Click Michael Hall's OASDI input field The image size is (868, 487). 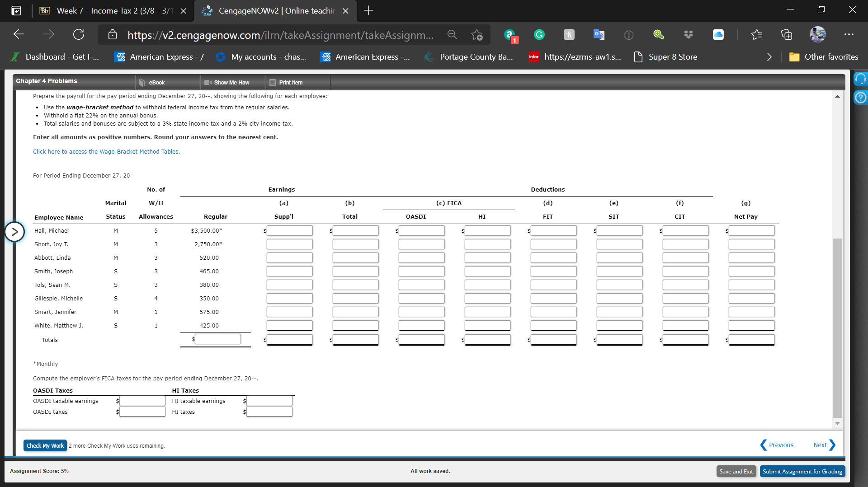pyautogui.click(x=421, y=230)
